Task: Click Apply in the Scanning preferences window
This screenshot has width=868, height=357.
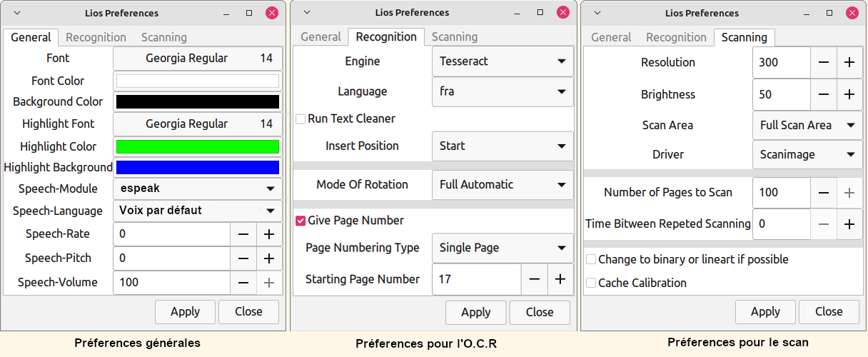Action: 765,311
